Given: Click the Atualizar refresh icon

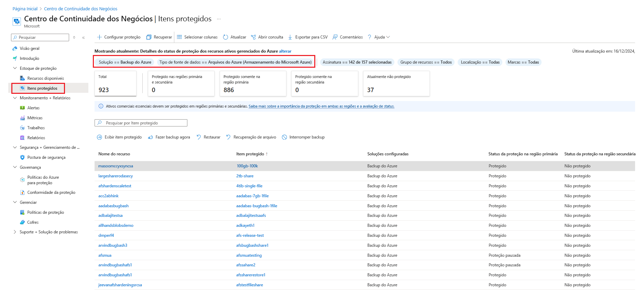Looking at the screenshot, I should [x=226, y=37].
